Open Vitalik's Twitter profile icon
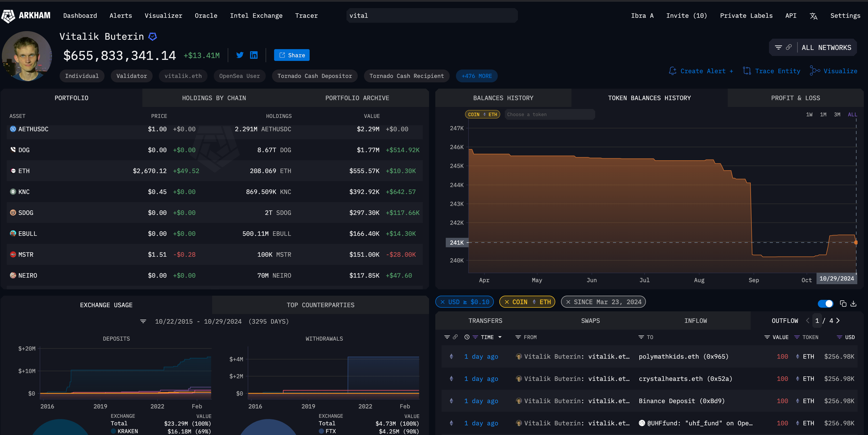The image size is (868, 435). tap(240, 55)
